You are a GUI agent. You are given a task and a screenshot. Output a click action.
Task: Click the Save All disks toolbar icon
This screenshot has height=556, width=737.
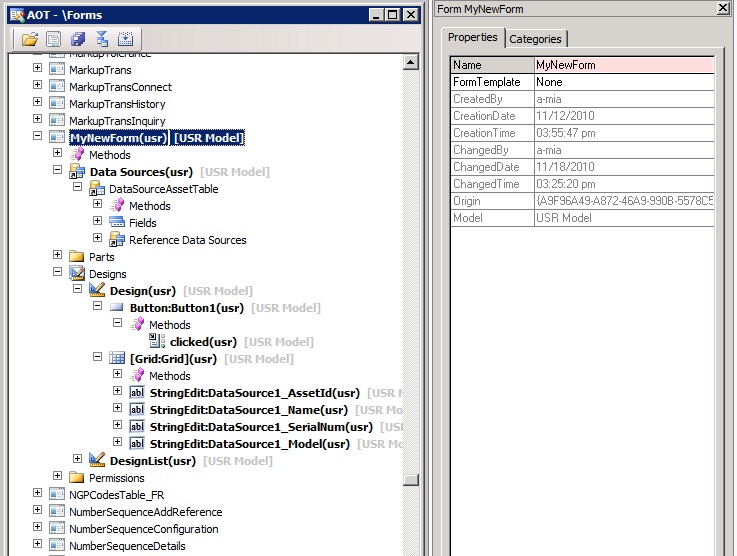point(78,39)
